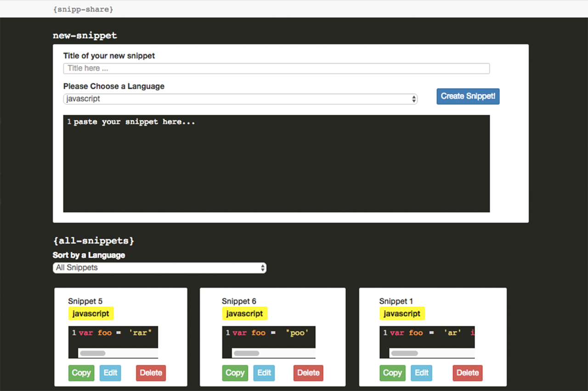588x391 pixels.
Task: Copy Snippet 1
Action: click(x=392, y=373)
